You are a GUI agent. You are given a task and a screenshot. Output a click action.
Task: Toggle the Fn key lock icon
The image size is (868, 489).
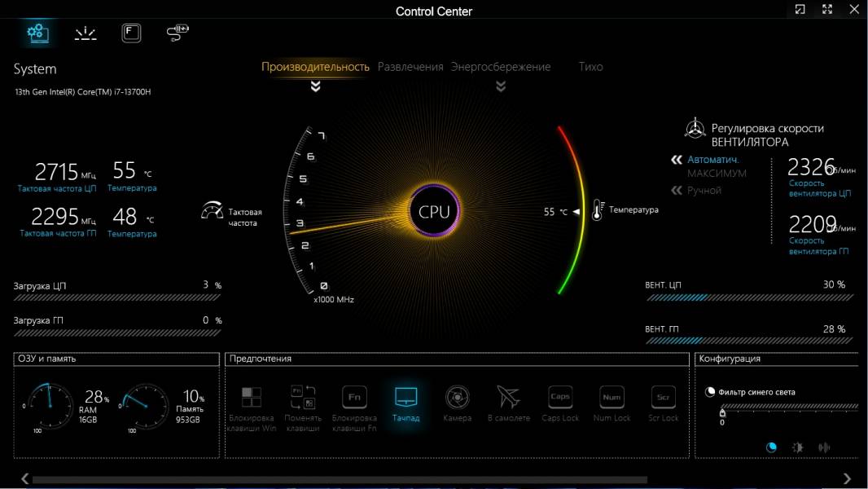pyautogui.click(x=354, y=397)
